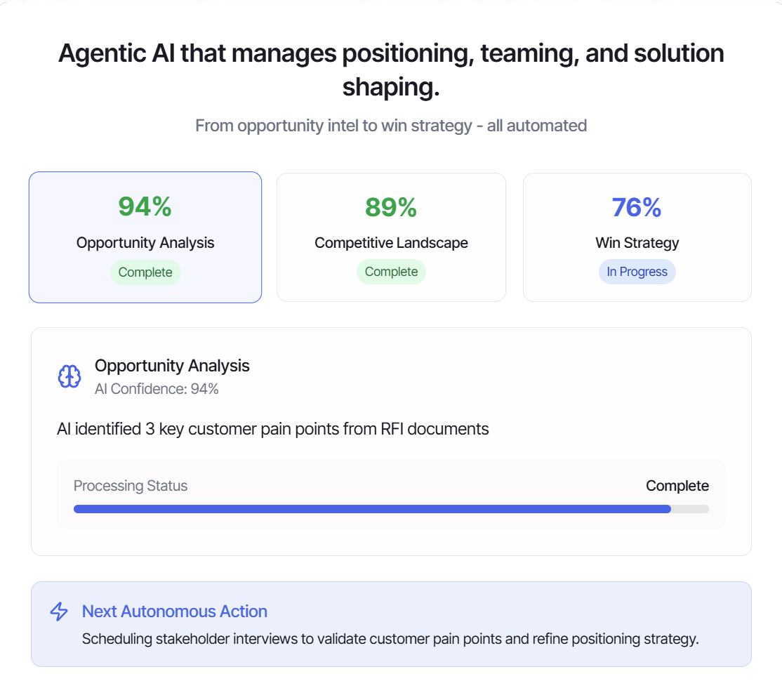782x700 pixels.
Task: Click the Next Autonomous Action heading
Action: pos(175,612)
